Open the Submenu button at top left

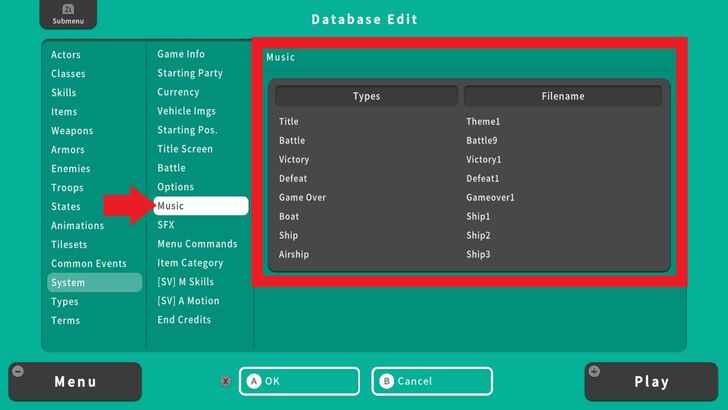tap(62, 14)
